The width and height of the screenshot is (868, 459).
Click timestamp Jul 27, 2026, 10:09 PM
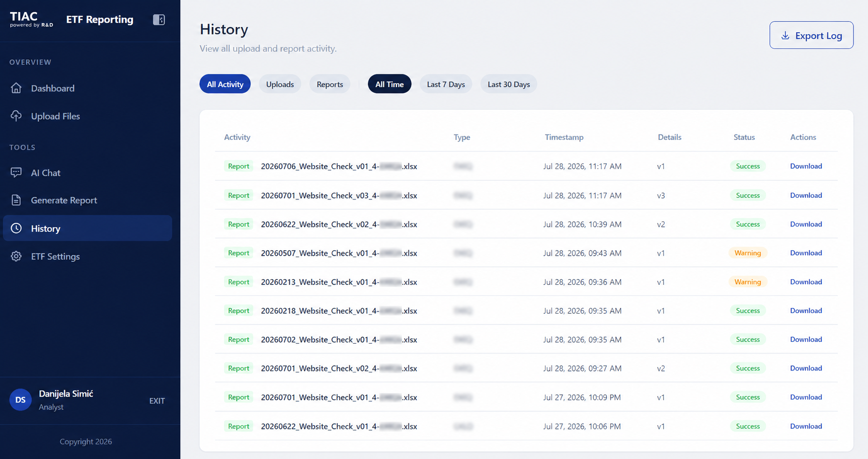[582, 397]
